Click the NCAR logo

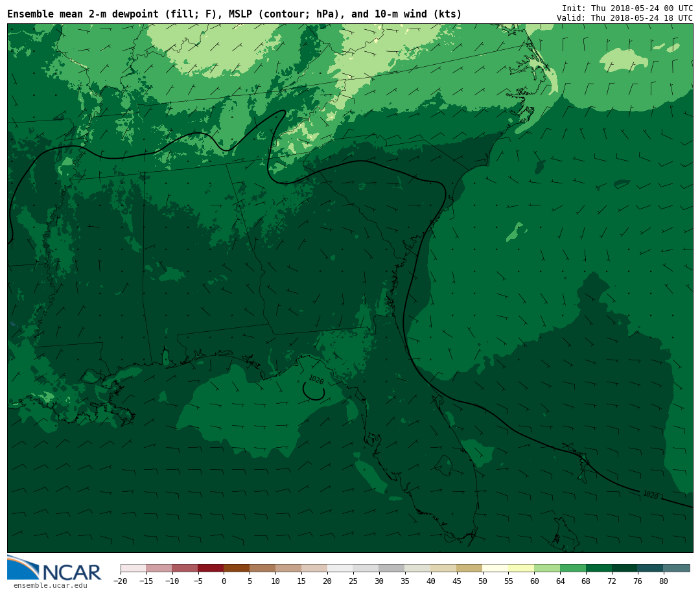[54, 568]
